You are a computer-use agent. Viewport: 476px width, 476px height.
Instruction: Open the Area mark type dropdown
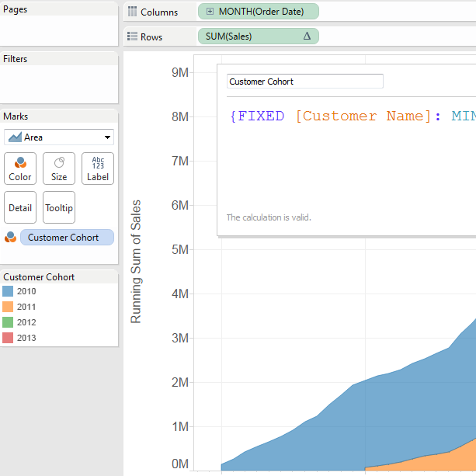click(106, 137)
